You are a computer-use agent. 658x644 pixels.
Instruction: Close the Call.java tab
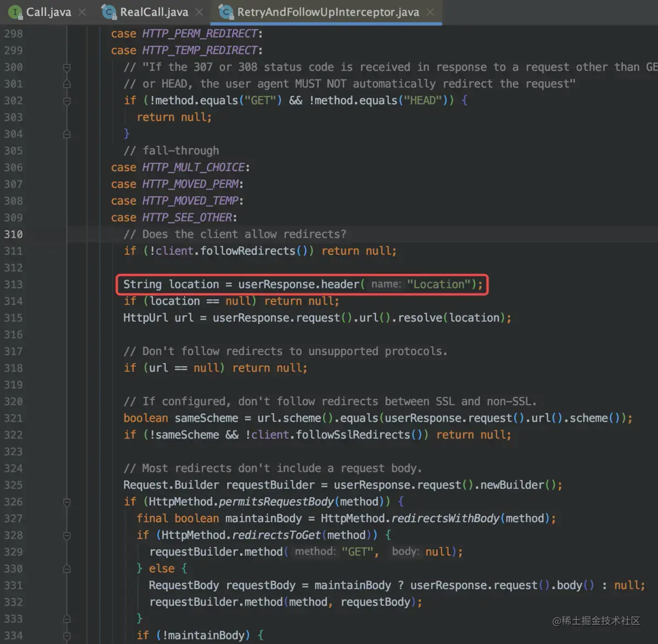coord(82,12)
